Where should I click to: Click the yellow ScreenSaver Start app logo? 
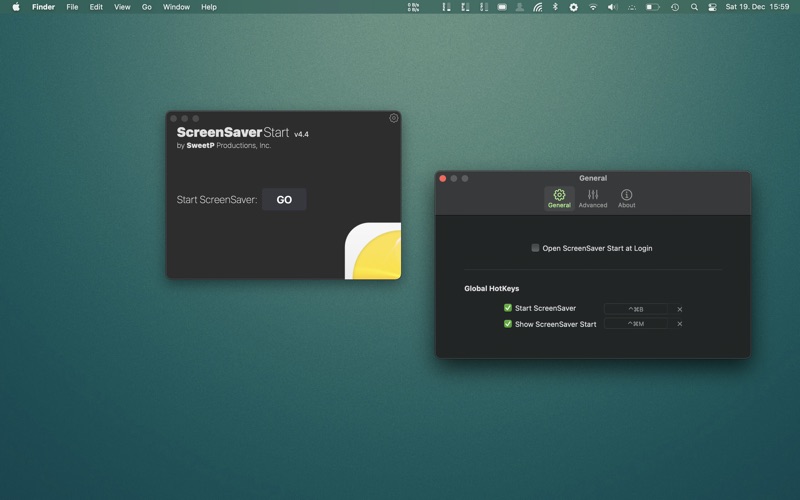pyautogui.click(x=373, y=251)
